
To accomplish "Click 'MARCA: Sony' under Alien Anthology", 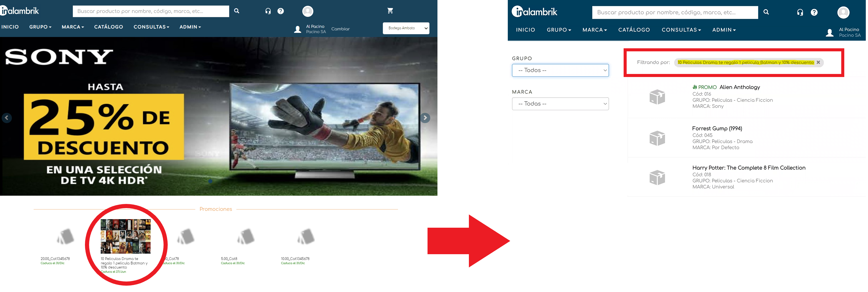I will pyautogui.click(x=708, y=107).
